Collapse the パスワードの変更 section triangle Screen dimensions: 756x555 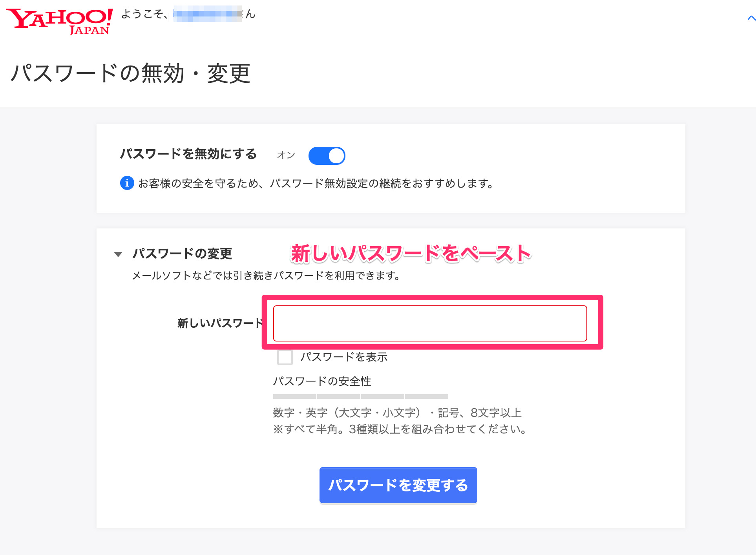(x=118, y=254)
